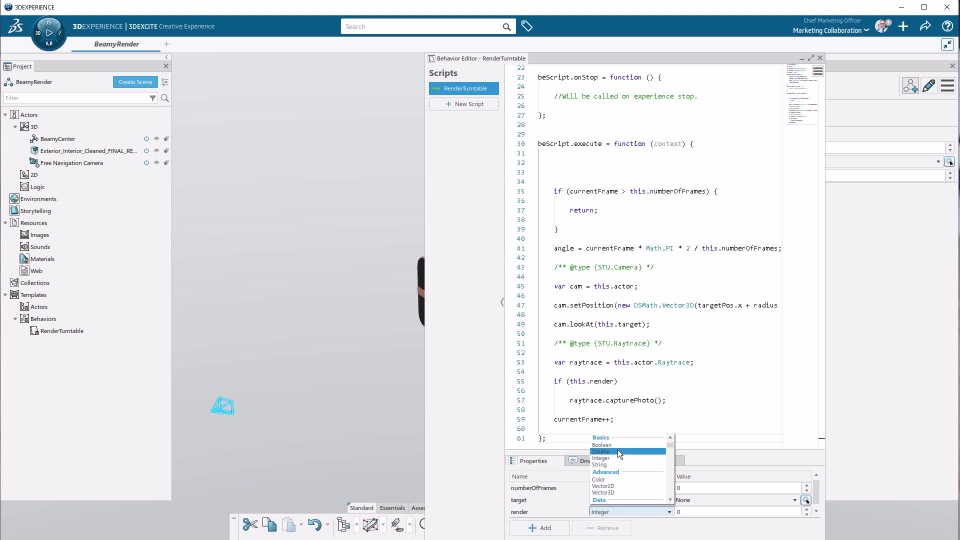Click the Undo arrow icon

tap(314, 524)
